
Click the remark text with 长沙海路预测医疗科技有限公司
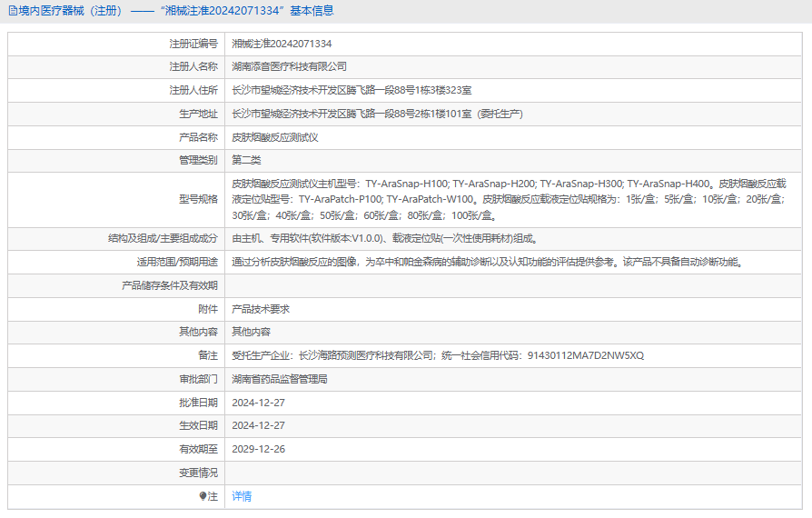point(438,355)
